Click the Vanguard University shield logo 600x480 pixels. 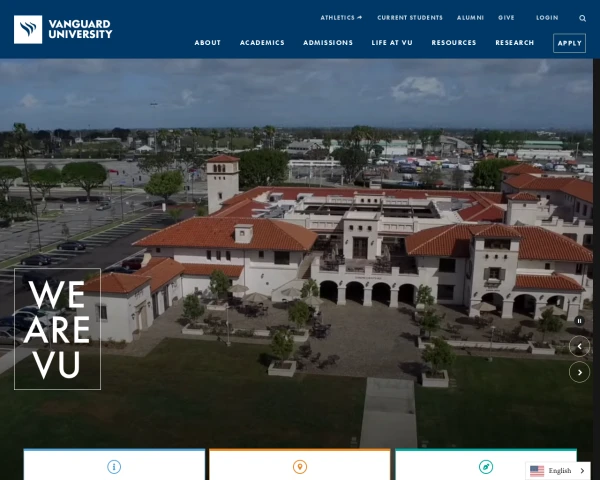pos(28,29)
